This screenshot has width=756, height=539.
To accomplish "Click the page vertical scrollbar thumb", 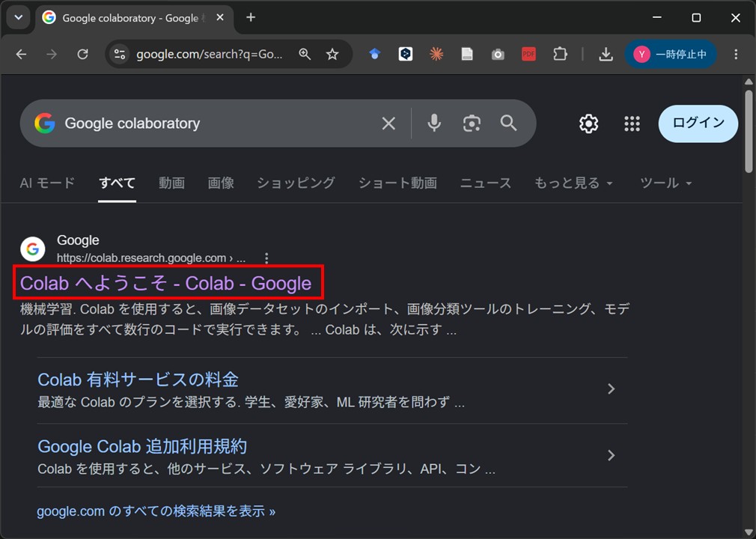I will 749,131.
